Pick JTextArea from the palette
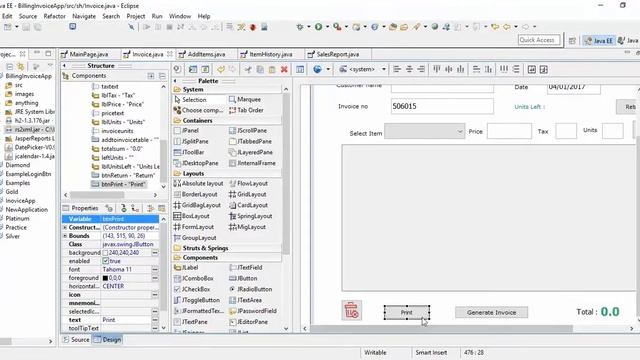The image size is (640, 360). click(245, 300)
